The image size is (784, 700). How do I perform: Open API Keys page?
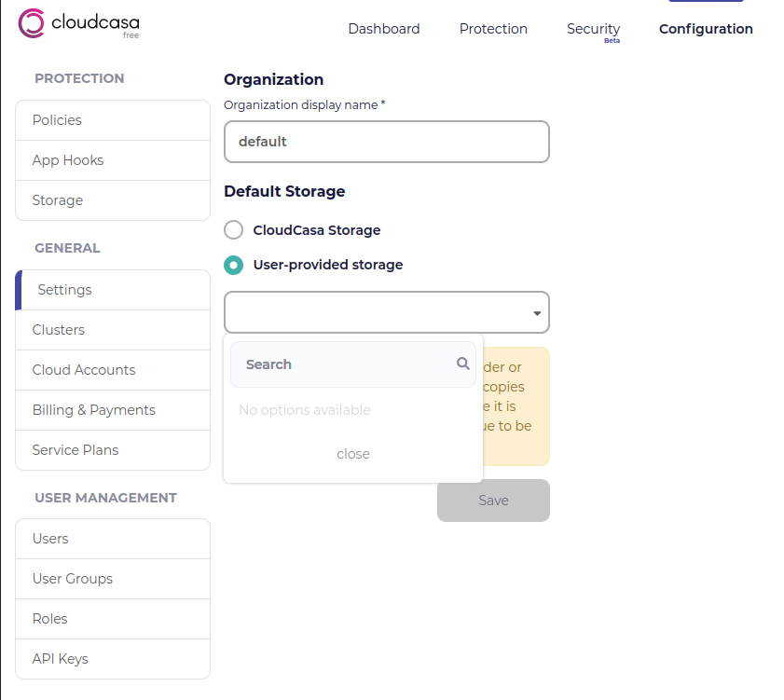pyautogui.click(x=113, y=658)
